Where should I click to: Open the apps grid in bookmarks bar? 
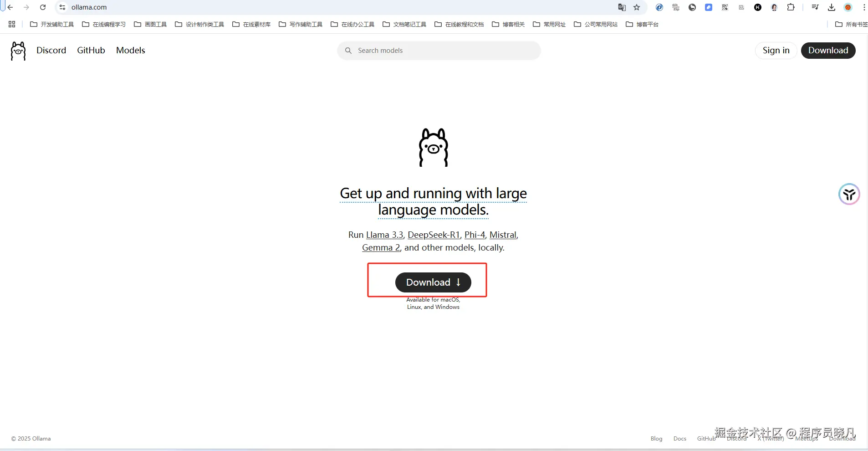click(x=12, y=24)
